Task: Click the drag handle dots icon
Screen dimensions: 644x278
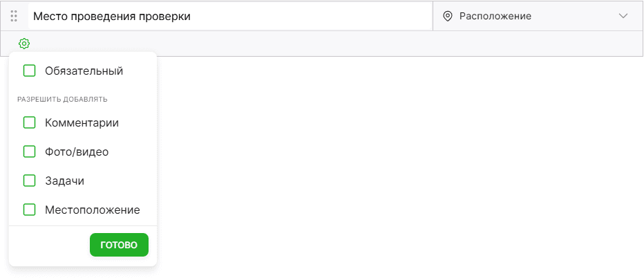Action: (x=14, y=16)
